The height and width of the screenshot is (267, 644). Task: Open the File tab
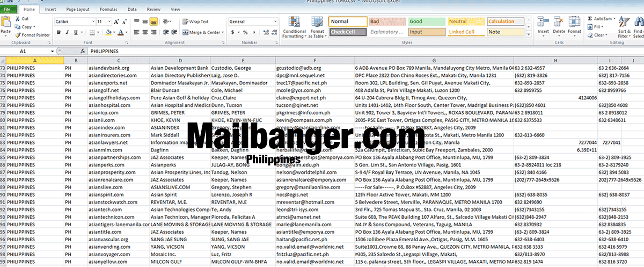coord(8,9)
